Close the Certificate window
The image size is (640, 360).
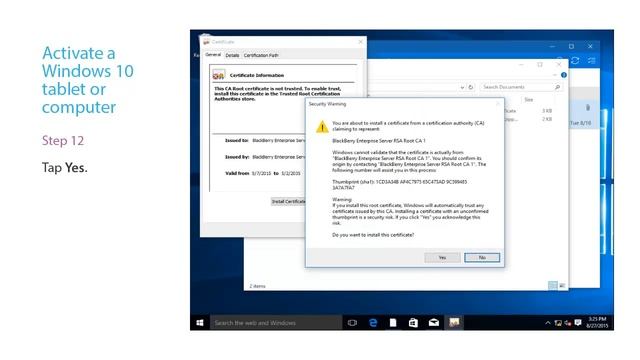tap(360, 42)
